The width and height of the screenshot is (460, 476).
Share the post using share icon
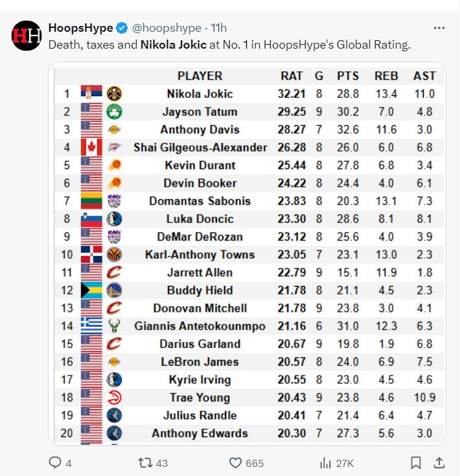[439, 463]
